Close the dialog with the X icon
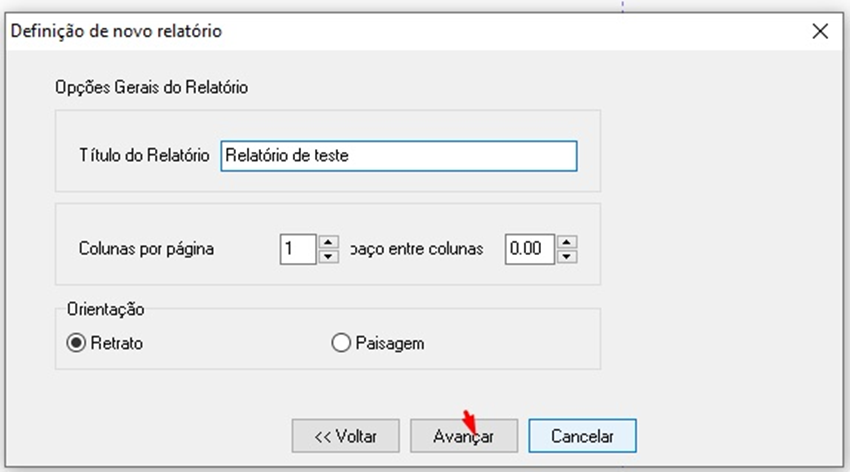Image resolution: width=850 pixels, height=472 pixels. [820, 31]
